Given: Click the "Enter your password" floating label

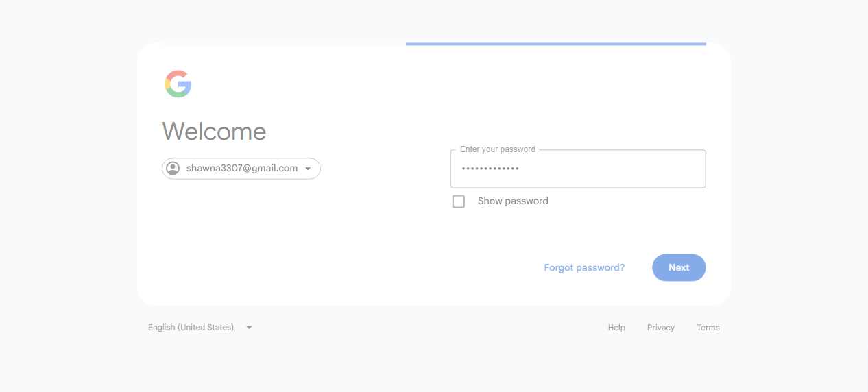Looking at the screenshot, I should (497, 149).
